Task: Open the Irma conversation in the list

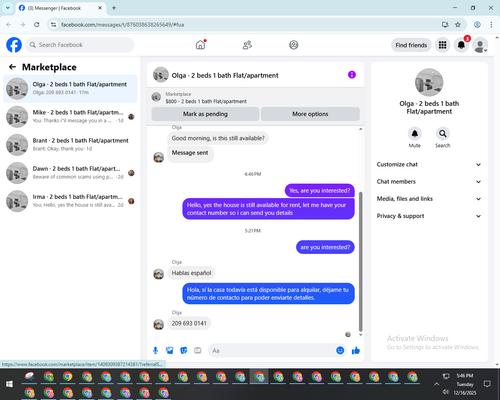Action: click(70, 201)
